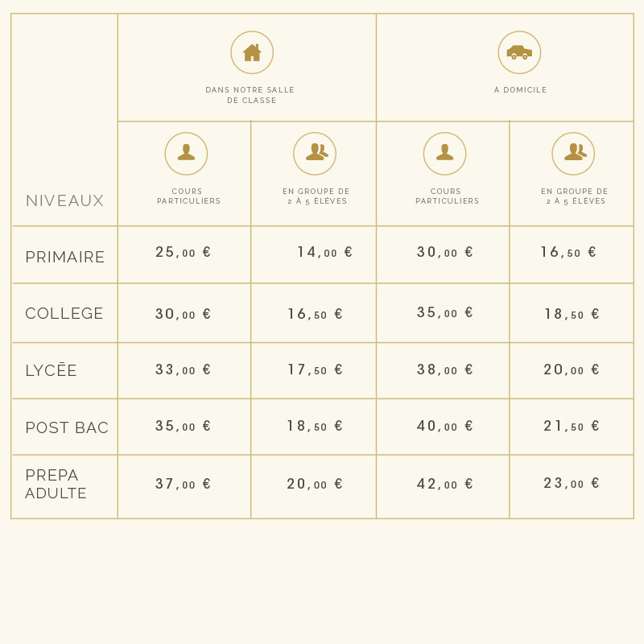The image size is (644, 644).
Task: Click single person icon under à domicile
Action: pyautogui.click(x=445, y=154)
